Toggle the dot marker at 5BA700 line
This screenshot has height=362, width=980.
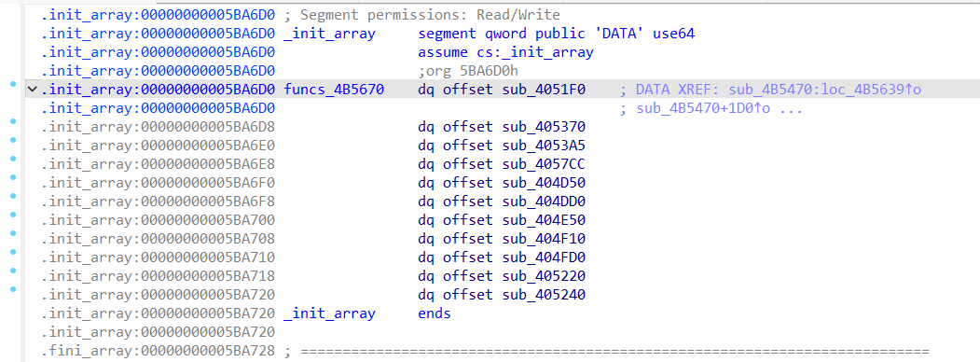point(13,215)
